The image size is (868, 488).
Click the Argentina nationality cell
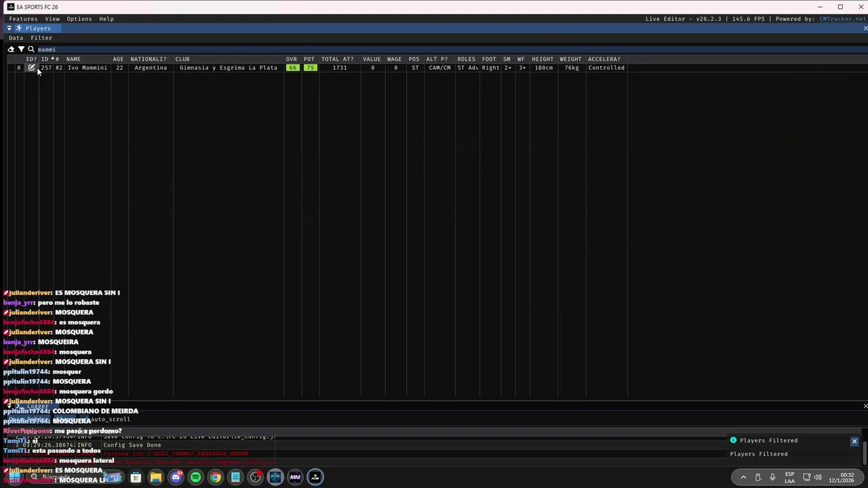tap(151, 68)
